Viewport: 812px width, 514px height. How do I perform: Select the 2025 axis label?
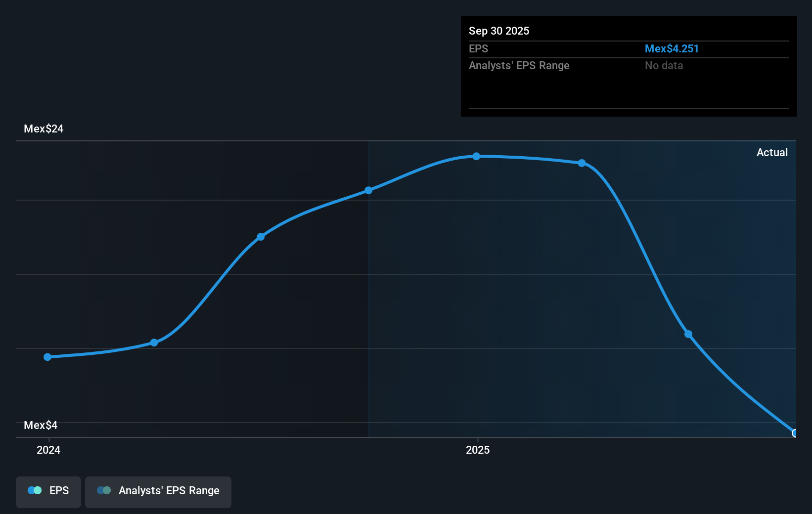point(477,450)
